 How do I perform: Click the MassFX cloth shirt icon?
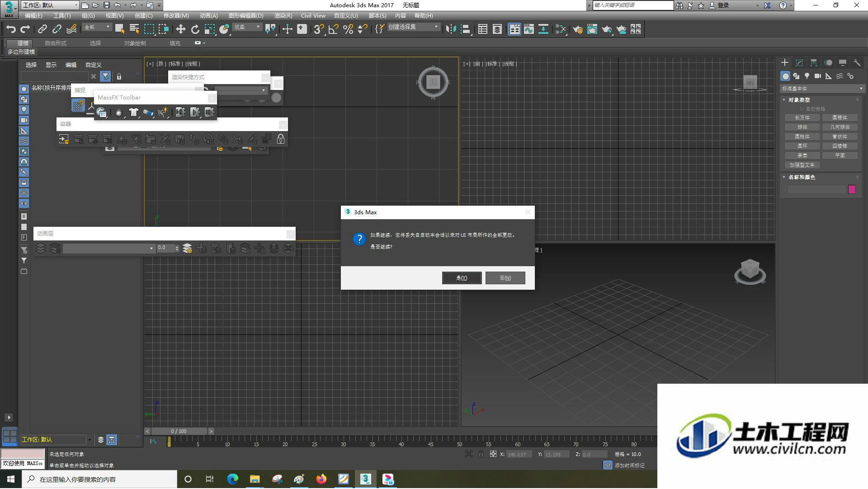pos(133,113)
